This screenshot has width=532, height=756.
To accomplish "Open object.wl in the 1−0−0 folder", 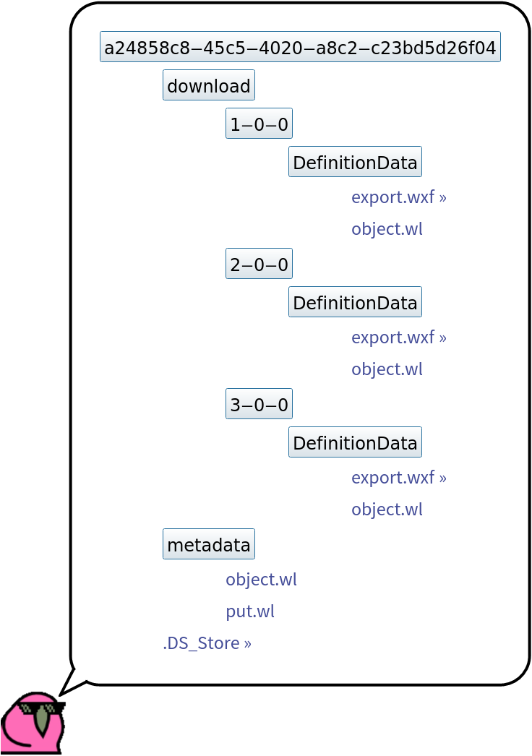I will 387,229.
